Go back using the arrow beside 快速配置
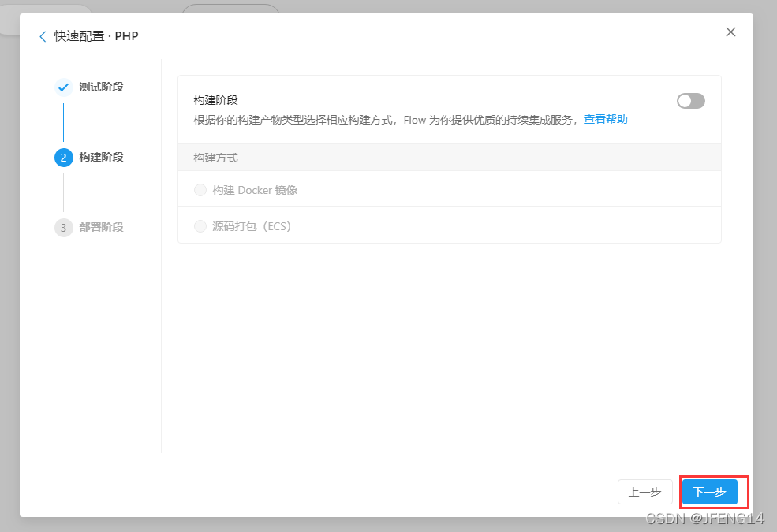This screenshot has width=777, height=532. tap(43, 36)
